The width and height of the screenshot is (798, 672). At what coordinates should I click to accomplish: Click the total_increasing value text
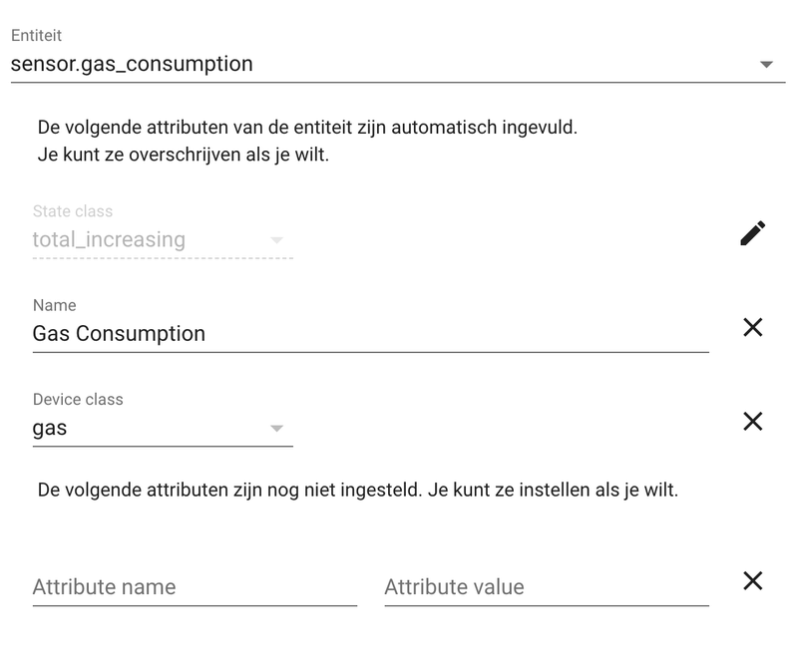click(x=109, y=239)
